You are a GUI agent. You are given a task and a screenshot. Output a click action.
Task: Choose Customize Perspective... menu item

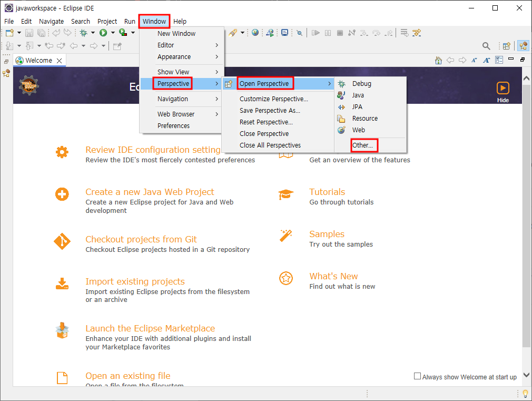(x=278, y=99)
